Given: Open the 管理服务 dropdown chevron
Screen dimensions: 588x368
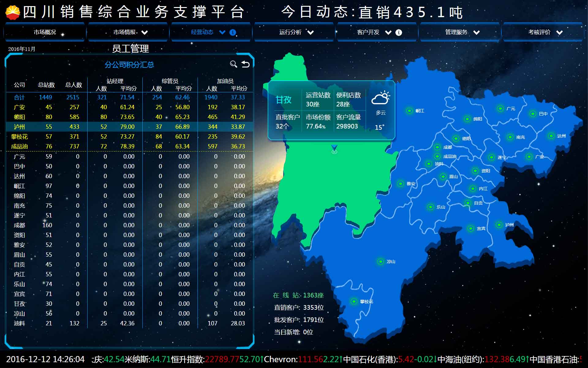Looking at the screenshot, I should [477, 33].
